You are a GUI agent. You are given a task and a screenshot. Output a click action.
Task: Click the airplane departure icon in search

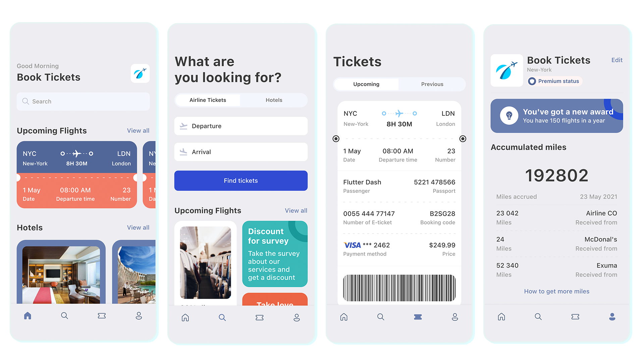point(184,126)
